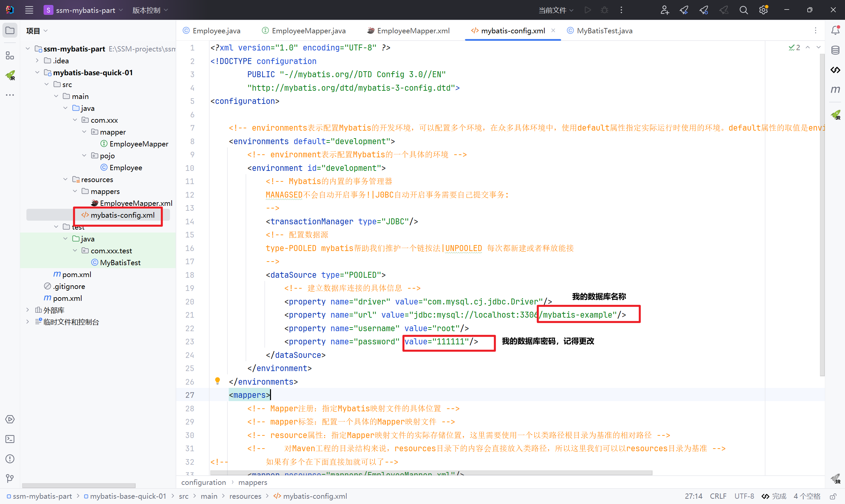The image size is (845, 504).
Task: Click the CRLF line separator in status bar
Action: 718,496
